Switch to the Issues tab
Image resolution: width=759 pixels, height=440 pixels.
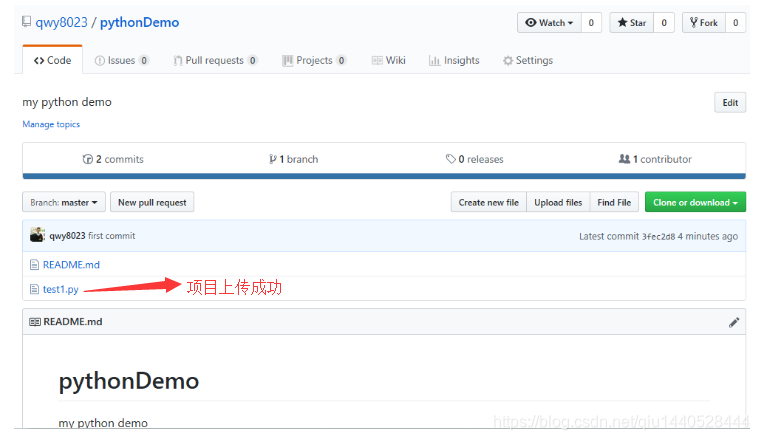(x=121, y=61)
